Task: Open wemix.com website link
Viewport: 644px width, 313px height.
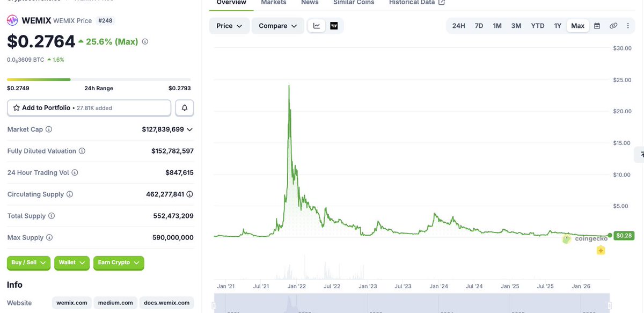Action: point(72,303)
